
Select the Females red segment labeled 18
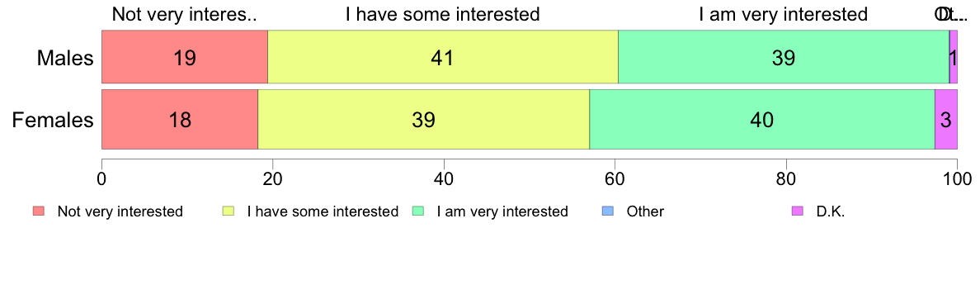(180, 120)
